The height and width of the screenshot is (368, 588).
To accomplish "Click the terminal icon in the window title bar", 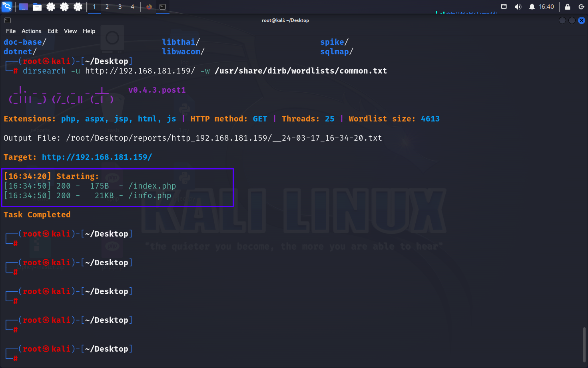I will 8,20.
